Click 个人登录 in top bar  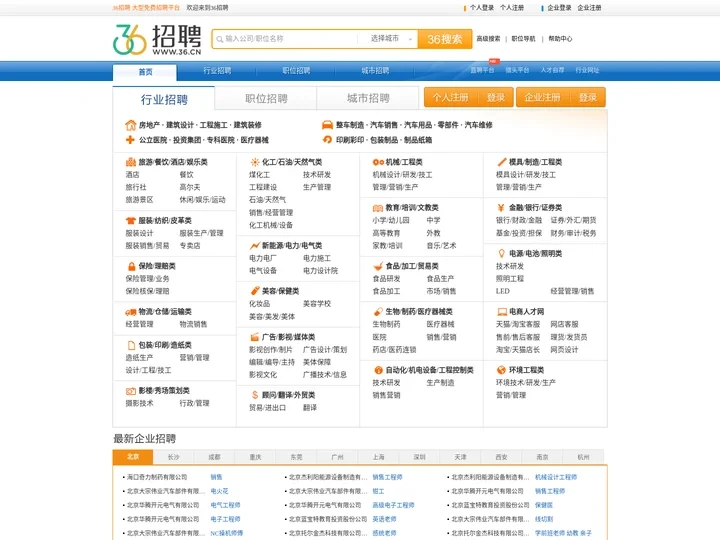(482, 8)
